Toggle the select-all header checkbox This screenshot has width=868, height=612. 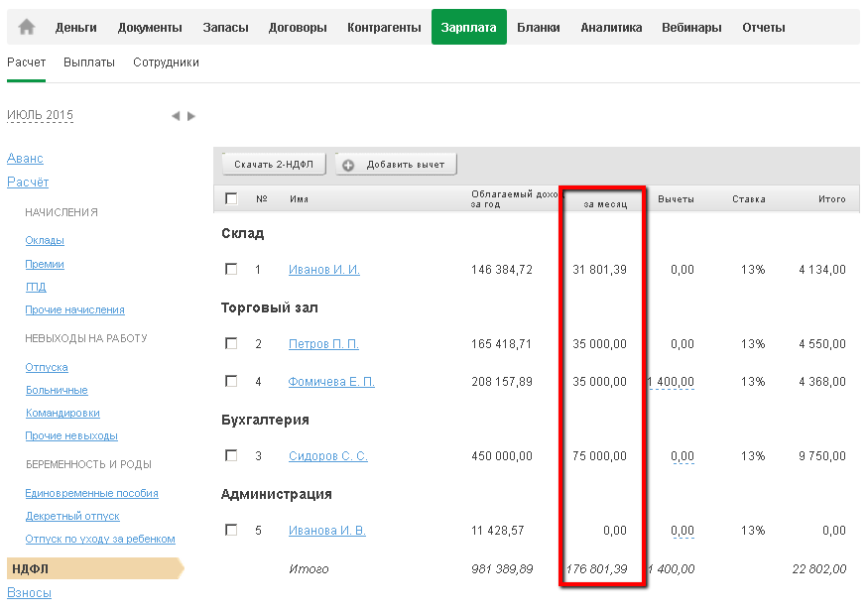231,198
